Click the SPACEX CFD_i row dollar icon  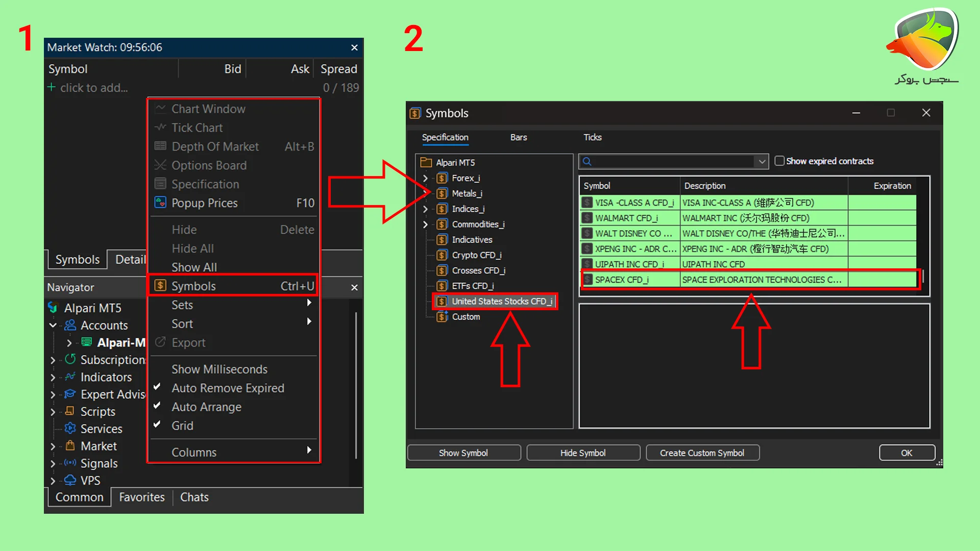pyautogui.click(x=587, y=280)
